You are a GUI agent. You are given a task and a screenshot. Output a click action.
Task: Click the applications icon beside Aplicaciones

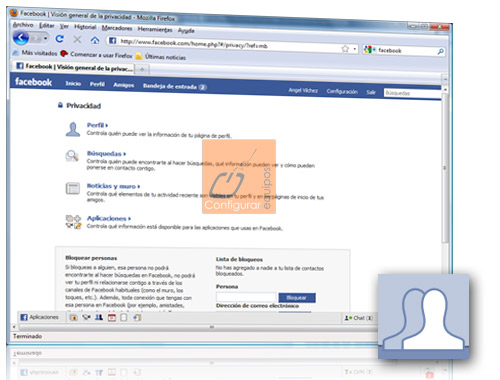[x=73, y=222]
